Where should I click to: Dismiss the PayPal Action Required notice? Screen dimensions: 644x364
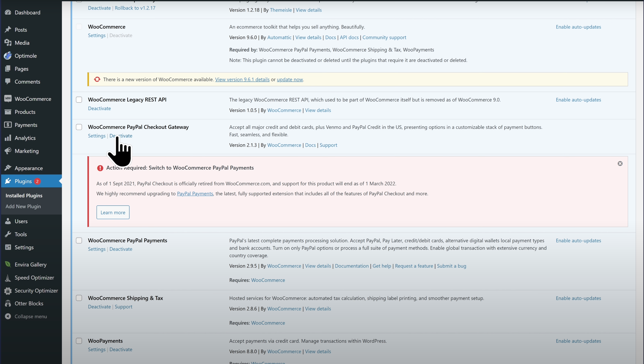[620, 164]
